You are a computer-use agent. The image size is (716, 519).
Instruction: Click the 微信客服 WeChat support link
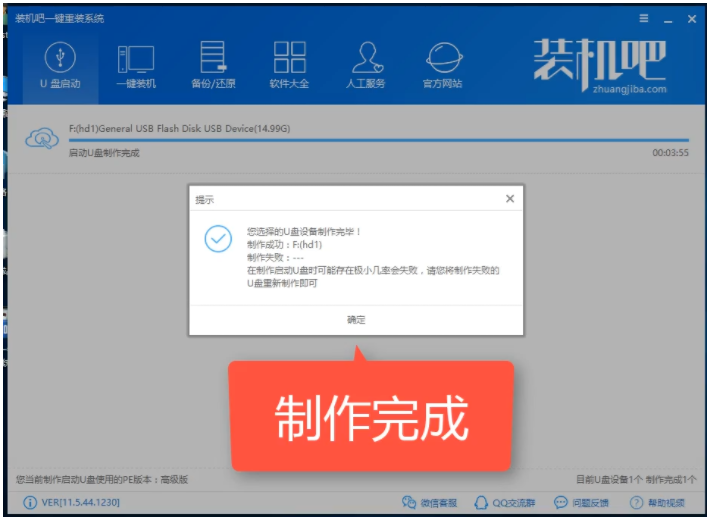[428, 502]
